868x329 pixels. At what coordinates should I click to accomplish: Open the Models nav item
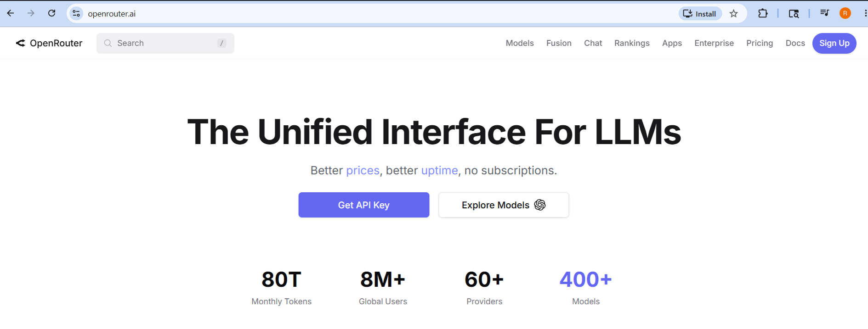coord(520,43)
